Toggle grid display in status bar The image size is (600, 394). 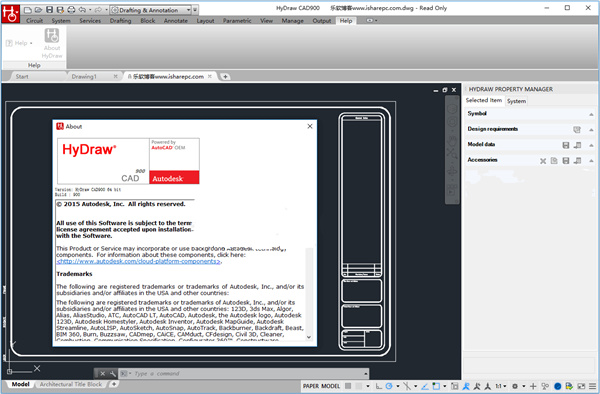pyautogui.click(x=348, y=386)
